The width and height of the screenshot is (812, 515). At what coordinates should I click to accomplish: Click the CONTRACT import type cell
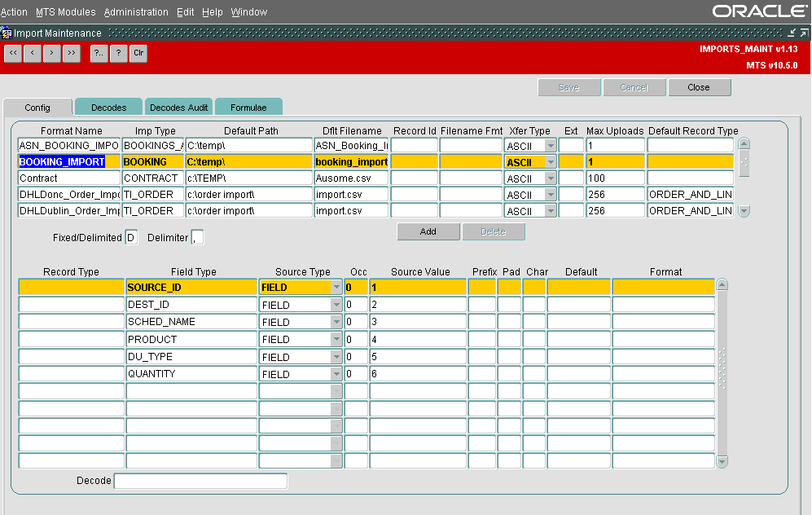coord(153,178)
